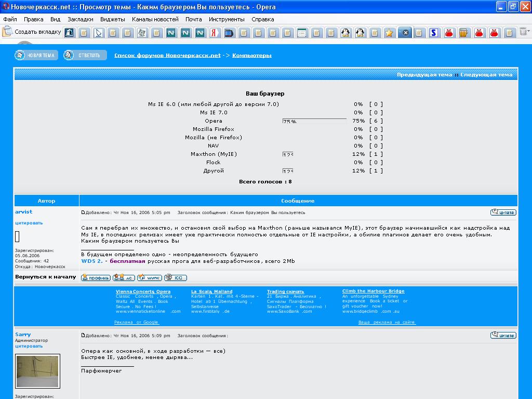
Task: Open the Каналы новостей menu
Action: click(x=155, y=19)
